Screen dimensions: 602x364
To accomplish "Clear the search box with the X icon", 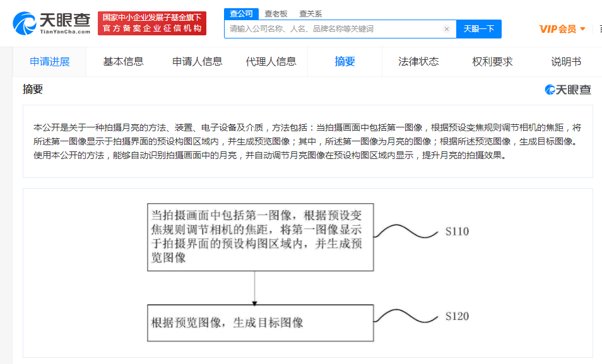I will 447,29.
